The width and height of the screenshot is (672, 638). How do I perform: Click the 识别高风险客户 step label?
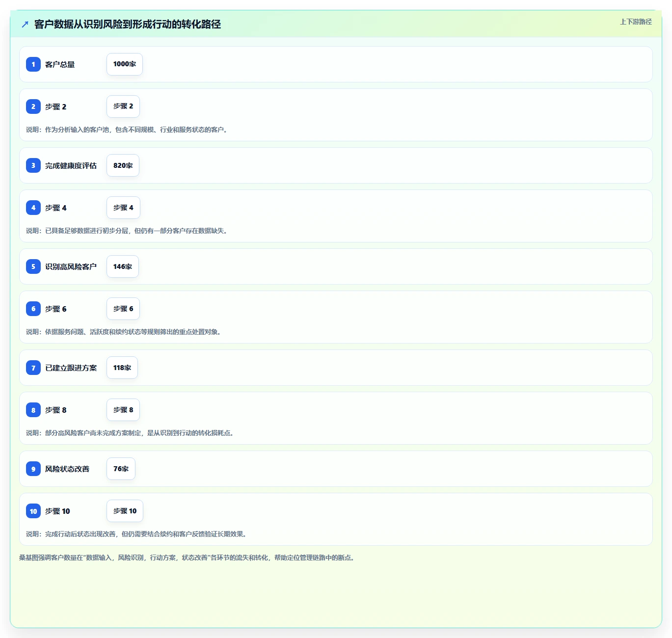coord(71,266)
